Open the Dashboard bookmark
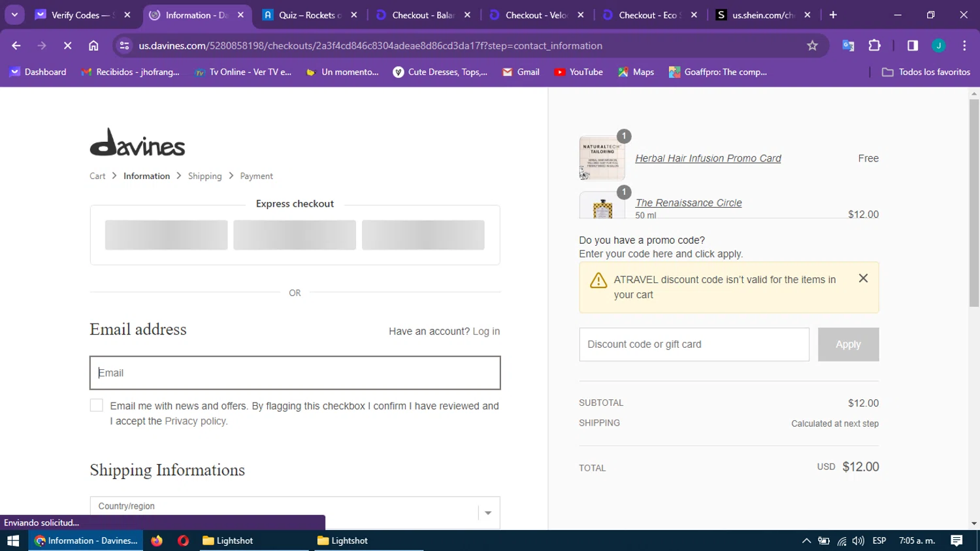This screenshot has width=980, height=551. coord(38,72)
